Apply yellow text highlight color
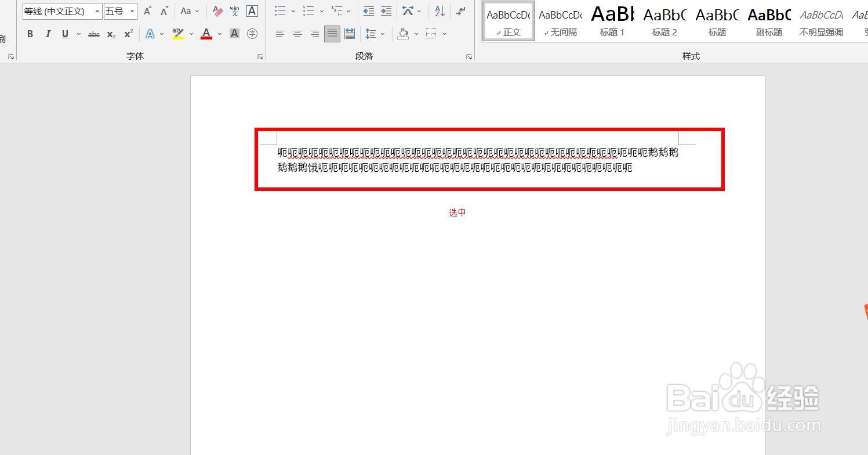 178,34
